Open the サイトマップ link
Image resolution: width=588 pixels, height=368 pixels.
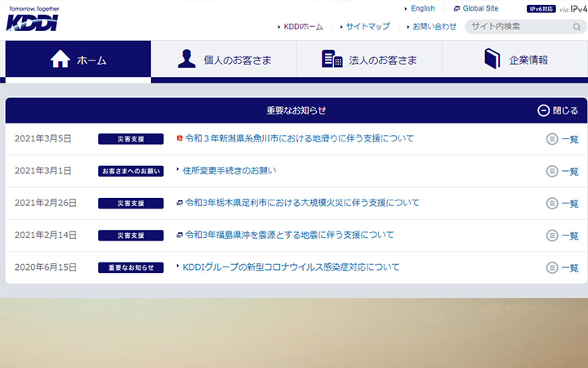pos(367,27)
